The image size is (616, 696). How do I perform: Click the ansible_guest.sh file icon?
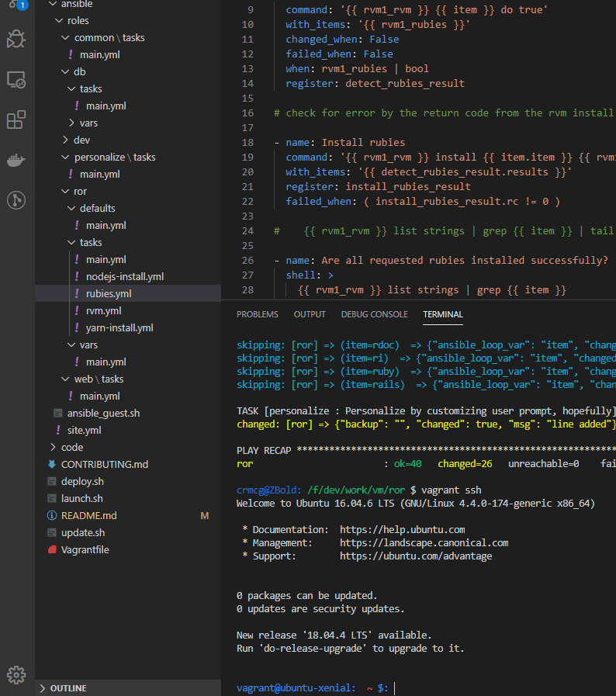point(58,414)
